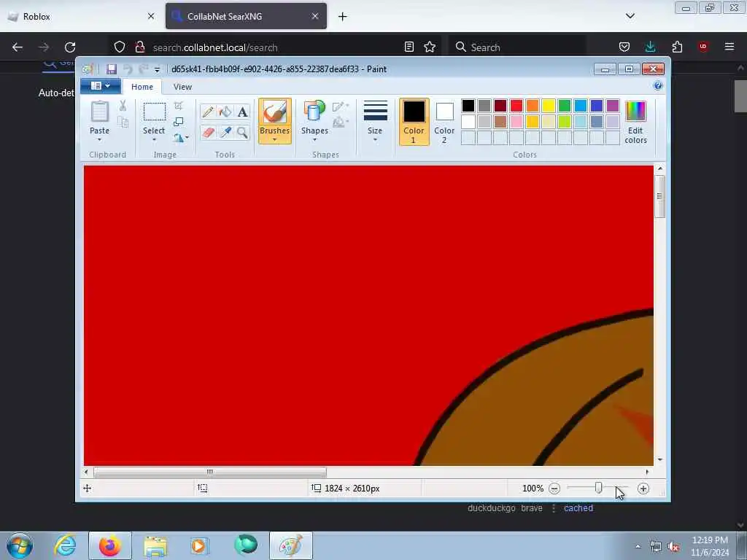
Task: Click the rectangular Select tool icon
Action: point(155,112)
